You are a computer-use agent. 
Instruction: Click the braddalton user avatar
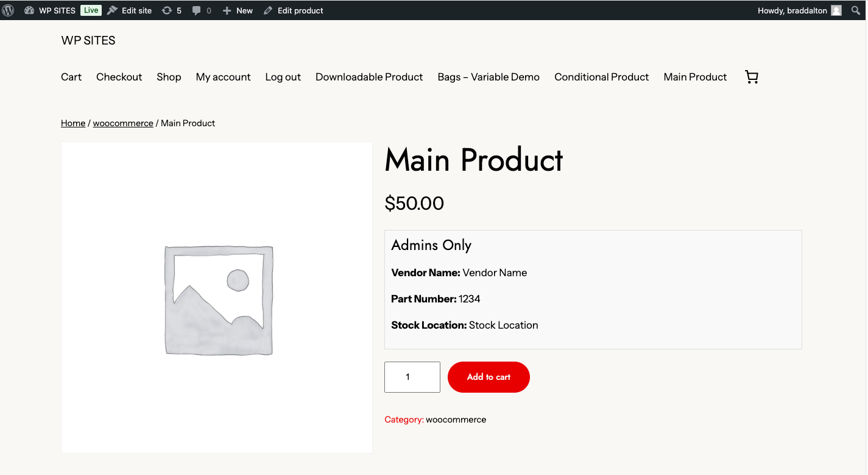coord(836,10)
